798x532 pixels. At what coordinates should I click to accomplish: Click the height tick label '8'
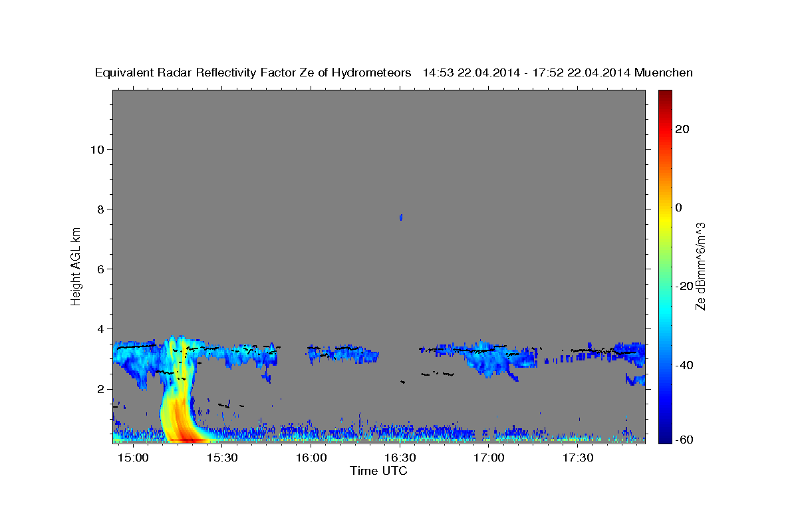(101, 209)
